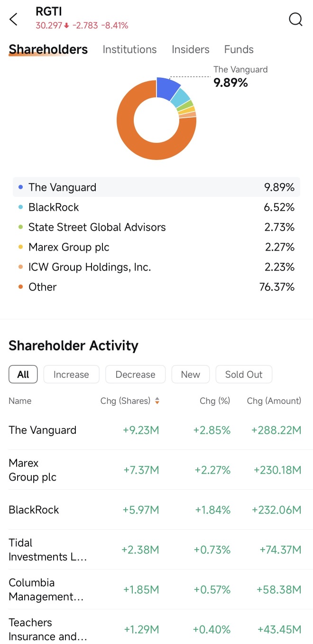The height and width of the screenshot is (644, 313).
Task: Open the Funds tab
Action: (x=239, y=49)
